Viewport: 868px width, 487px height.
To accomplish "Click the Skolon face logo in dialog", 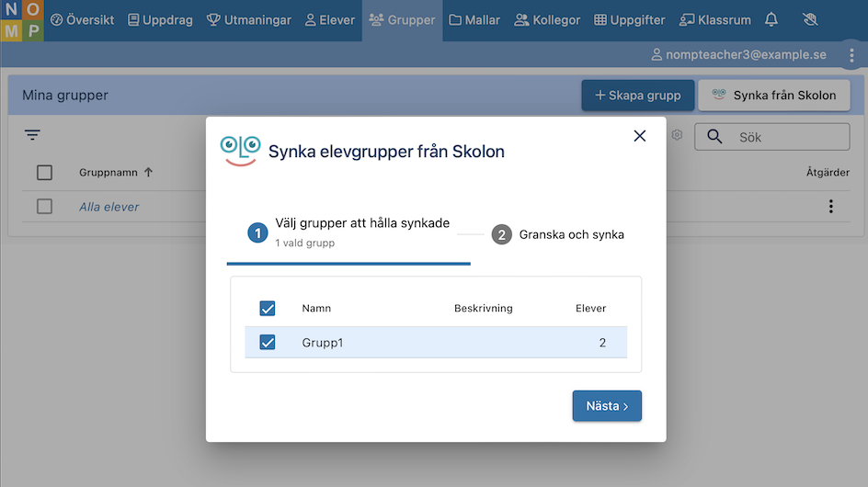I will 240,151.
